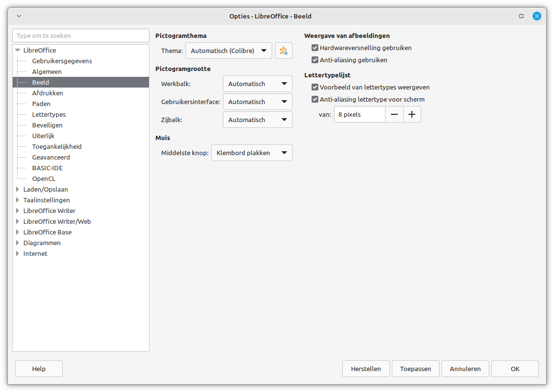Open the title bar window menu chevron
Image resolution: width=554 pixels, height=392 pixels.
click(19, 16)
